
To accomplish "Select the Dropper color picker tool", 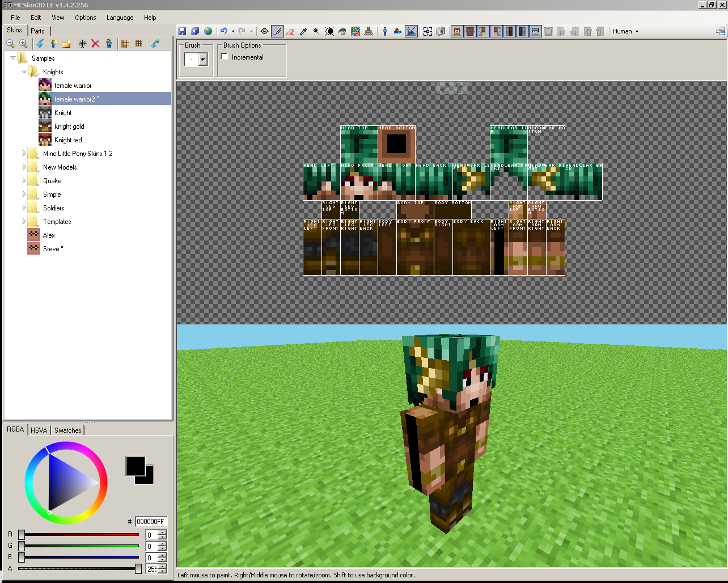I will [303, 32].
